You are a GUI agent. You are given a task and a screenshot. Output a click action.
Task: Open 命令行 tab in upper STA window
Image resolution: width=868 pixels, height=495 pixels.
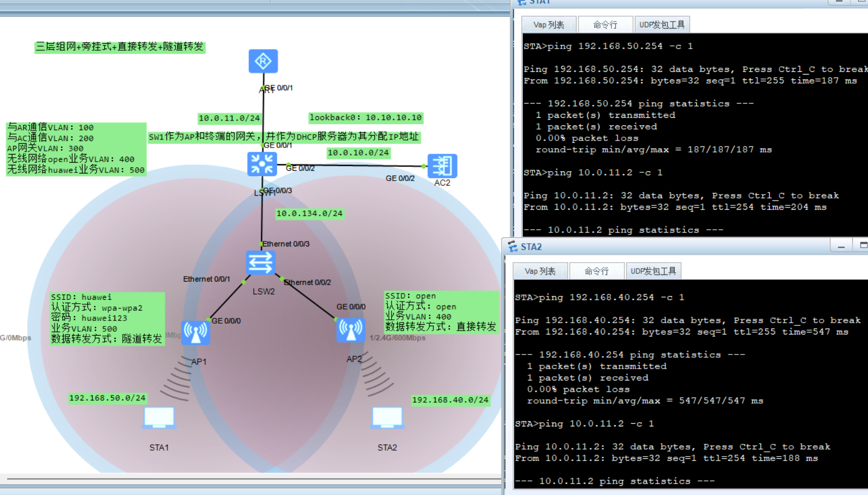coord(605,25)
